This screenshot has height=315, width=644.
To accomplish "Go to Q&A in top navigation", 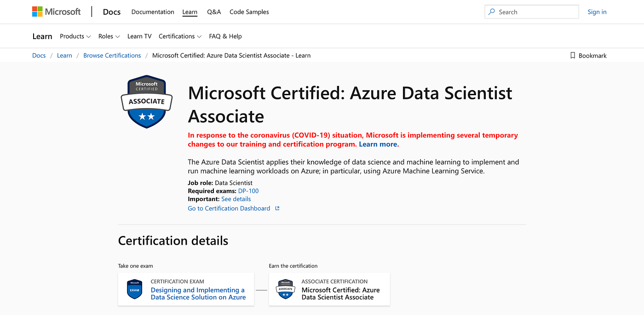I will coord(214,12).
